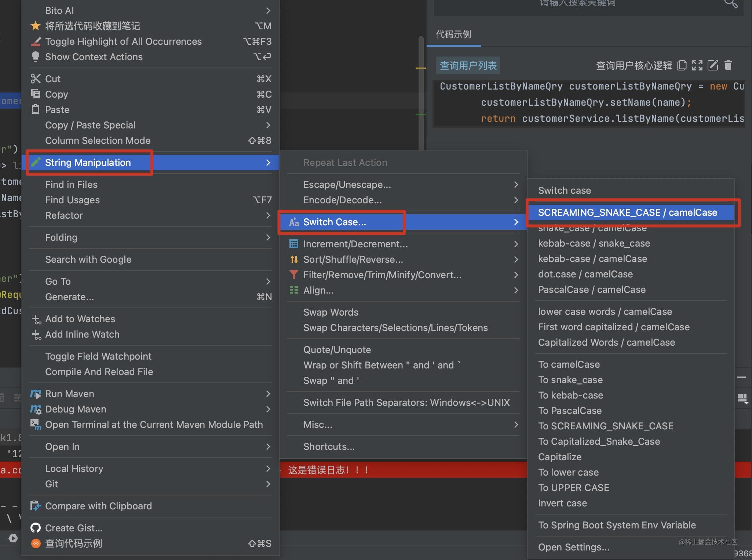This screenshot has height=560, width=752.
Task: Click the lightbulb icon for Show Context Actions
Action: [36, 57]
